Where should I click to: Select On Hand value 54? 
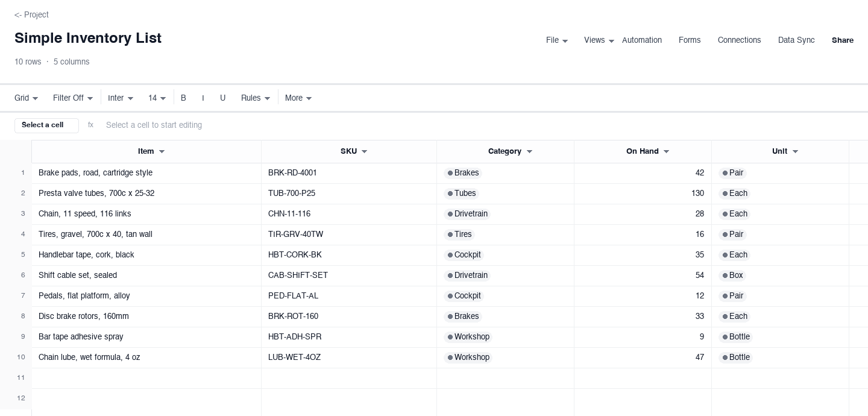click(643, 276)
